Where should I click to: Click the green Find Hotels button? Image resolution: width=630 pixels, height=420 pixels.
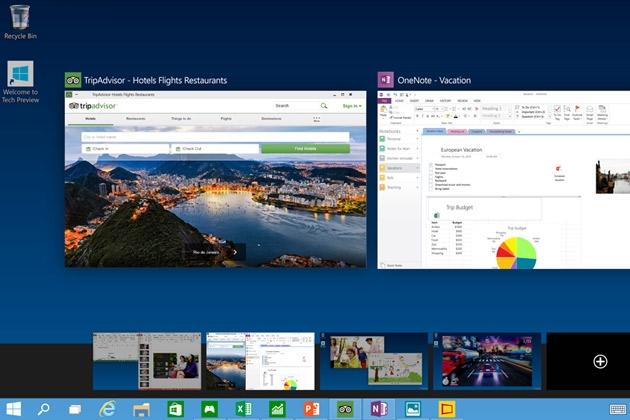(x=305, y=149)
